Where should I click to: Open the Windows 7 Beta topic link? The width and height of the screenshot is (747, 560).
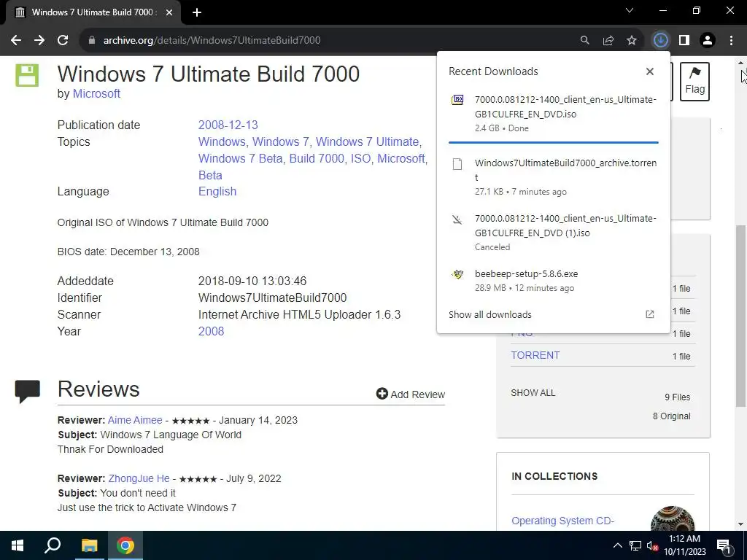coord(241,158)
